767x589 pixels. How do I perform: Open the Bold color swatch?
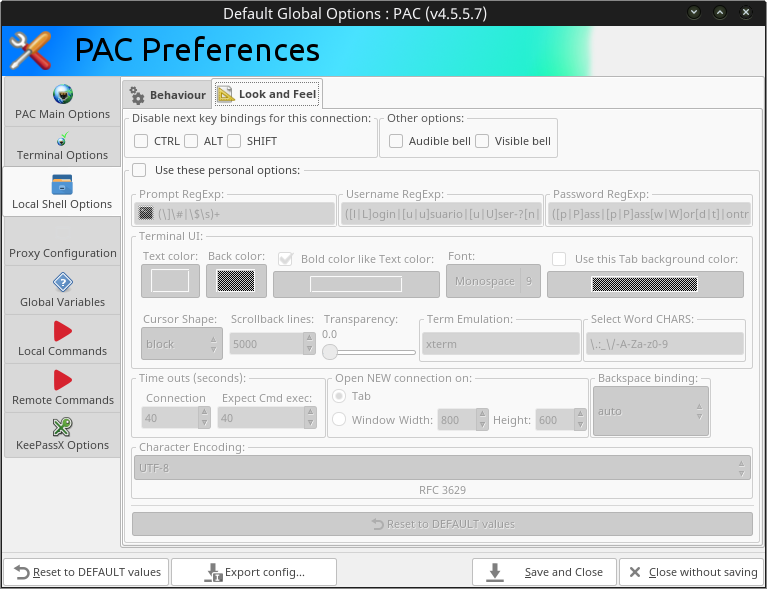point(356,284)
